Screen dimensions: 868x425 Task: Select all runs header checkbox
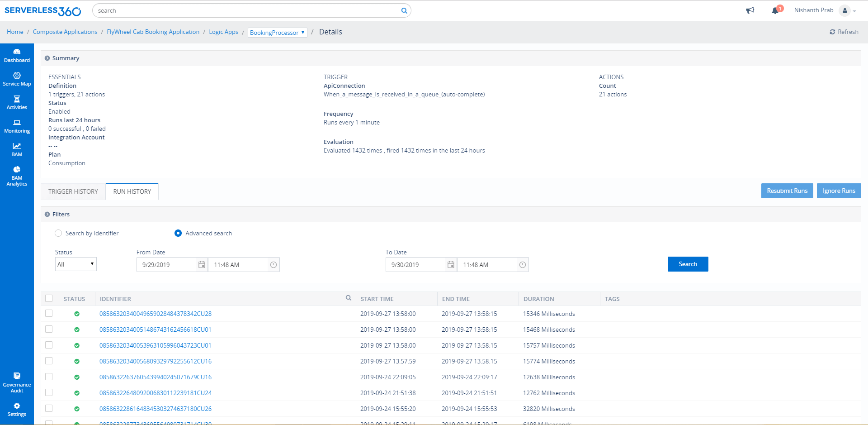click(x=49, y=298)
